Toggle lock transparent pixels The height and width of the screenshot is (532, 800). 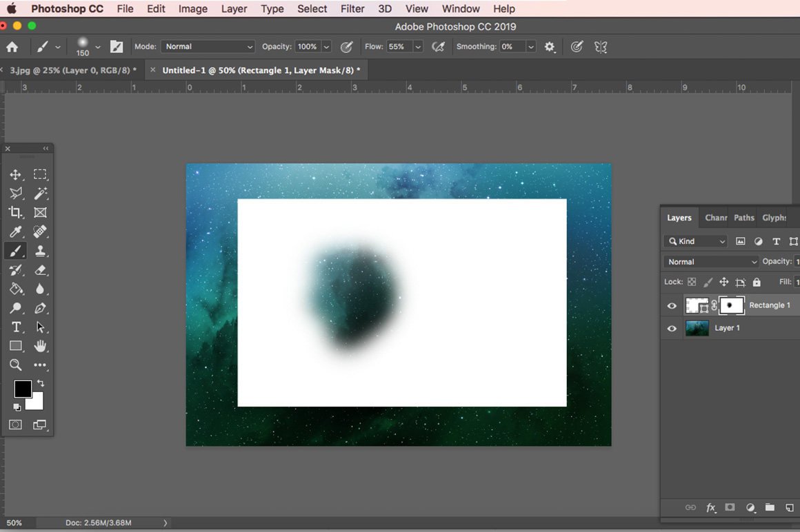692,282
